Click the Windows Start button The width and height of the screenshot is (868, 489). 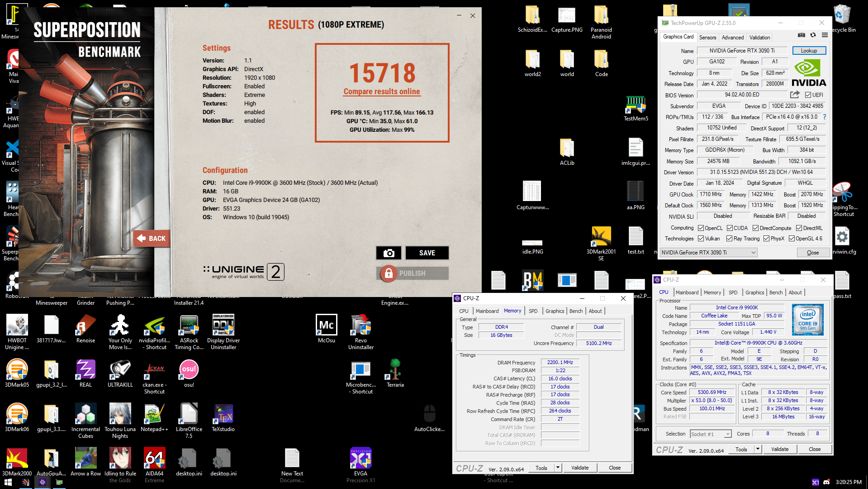(x=8, y=482)
